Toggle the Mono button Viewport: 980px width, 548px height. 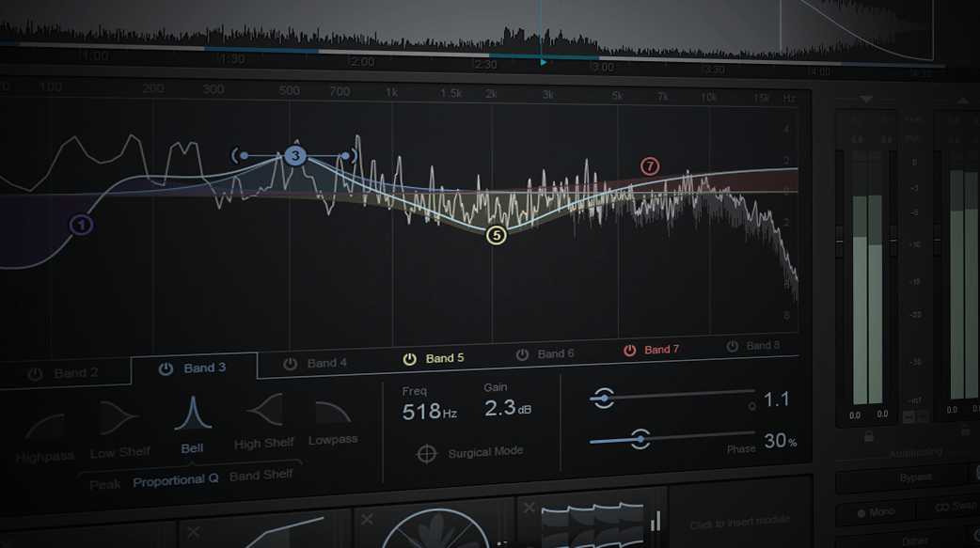coord(877,512)
